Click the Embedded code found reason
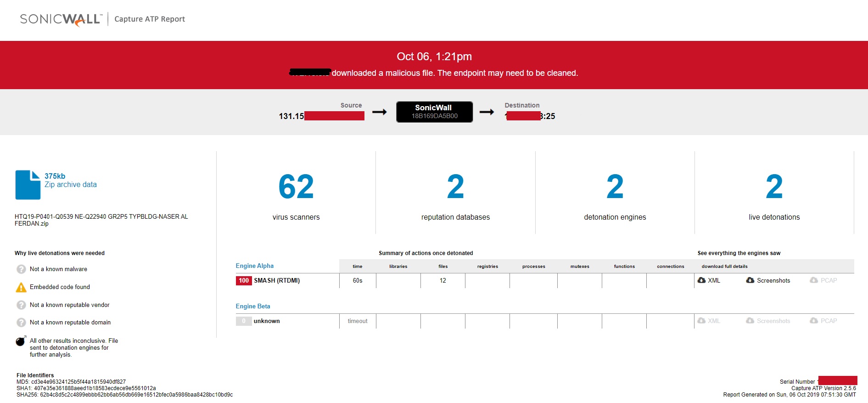The height and width of the screenshot is (403, 868). point(60,287)
